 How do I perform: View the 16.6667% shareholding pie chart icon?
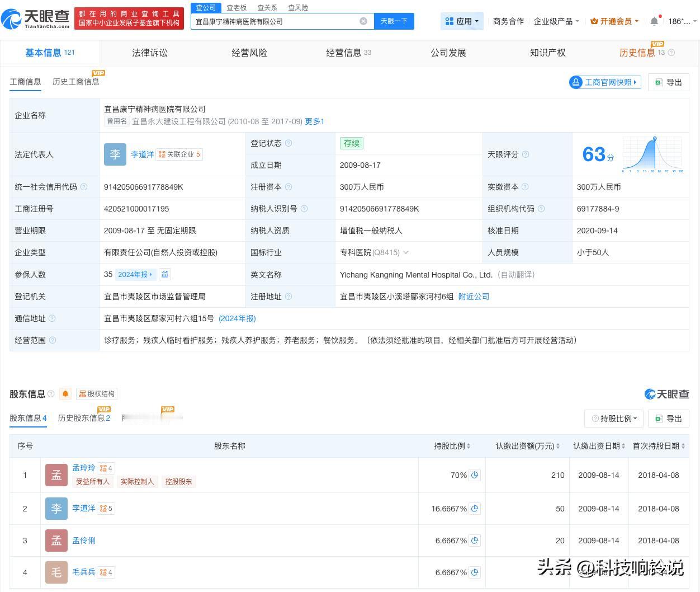pyautogui.click(x=475, y=509)
